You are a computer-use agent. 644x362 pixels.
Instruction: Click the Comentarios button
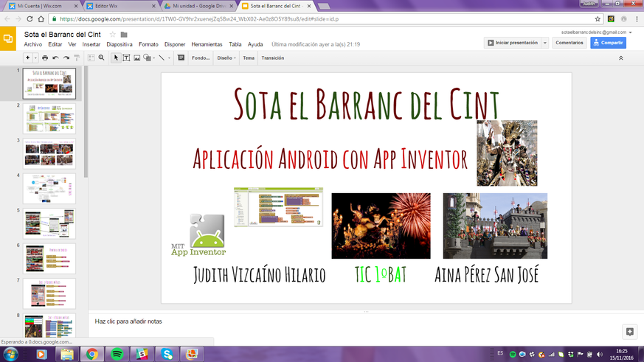coord(569,43)
